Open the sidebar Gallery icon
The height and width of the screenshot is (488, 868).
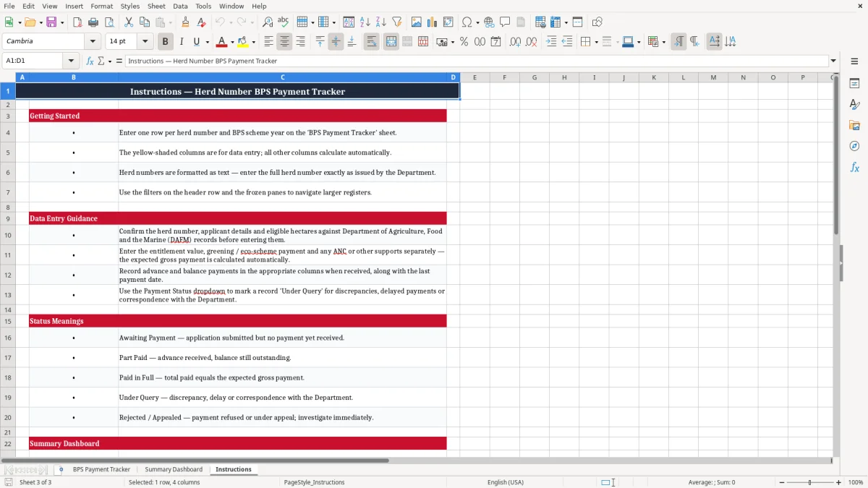coord(854,125)
